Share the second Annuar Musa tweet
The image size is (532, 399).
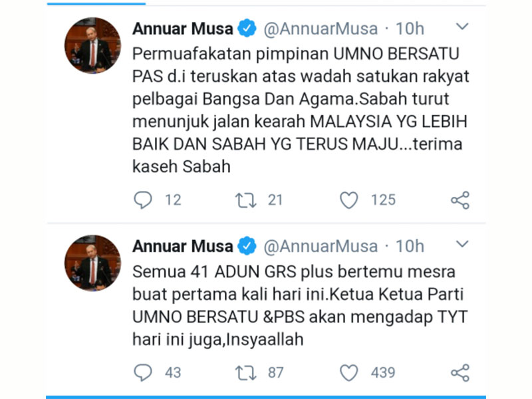click(460, 373)
